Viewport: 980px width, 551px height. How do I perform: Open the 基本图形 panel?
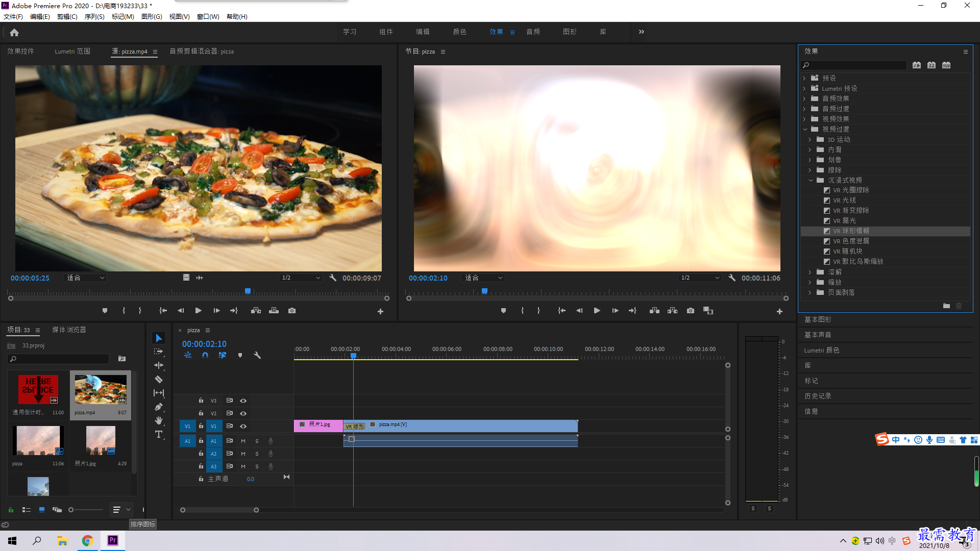[818, 319]
